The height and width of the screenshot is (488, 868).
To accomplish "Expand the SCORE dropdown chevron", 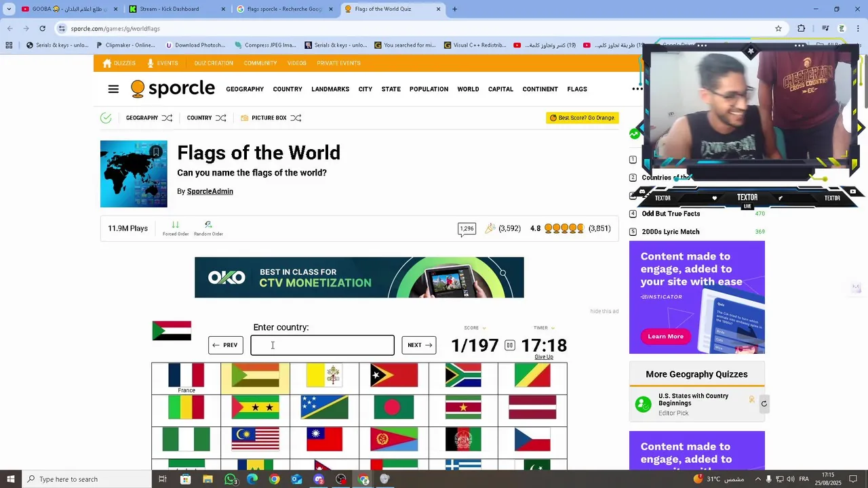I will click(x=484, y=328).
